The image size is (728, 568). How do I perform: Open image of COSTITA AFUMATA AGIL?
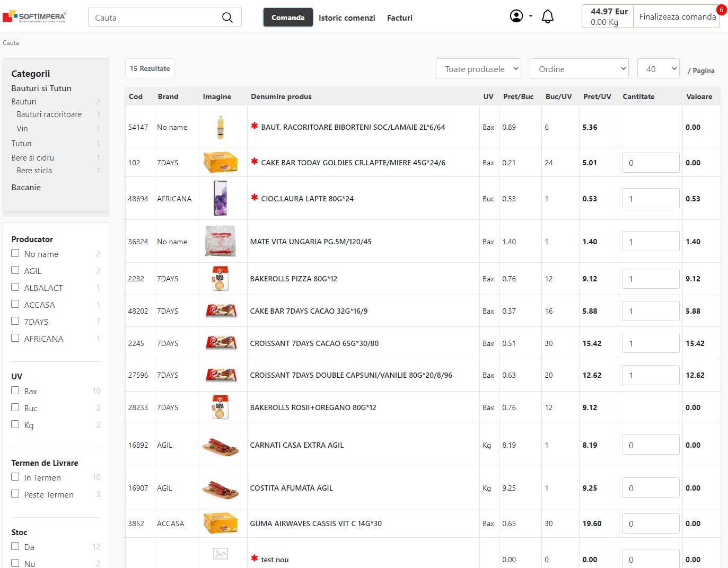[x=221, y=489]
